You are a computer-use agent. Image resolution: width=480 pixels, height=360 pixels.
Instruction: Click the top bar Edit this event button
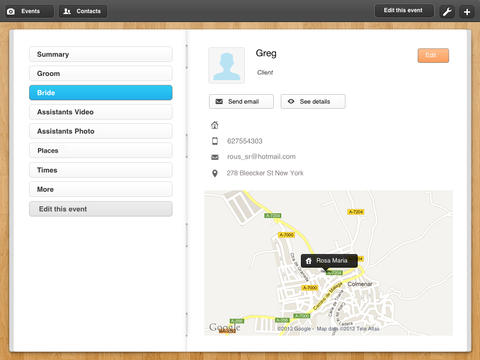404,11
